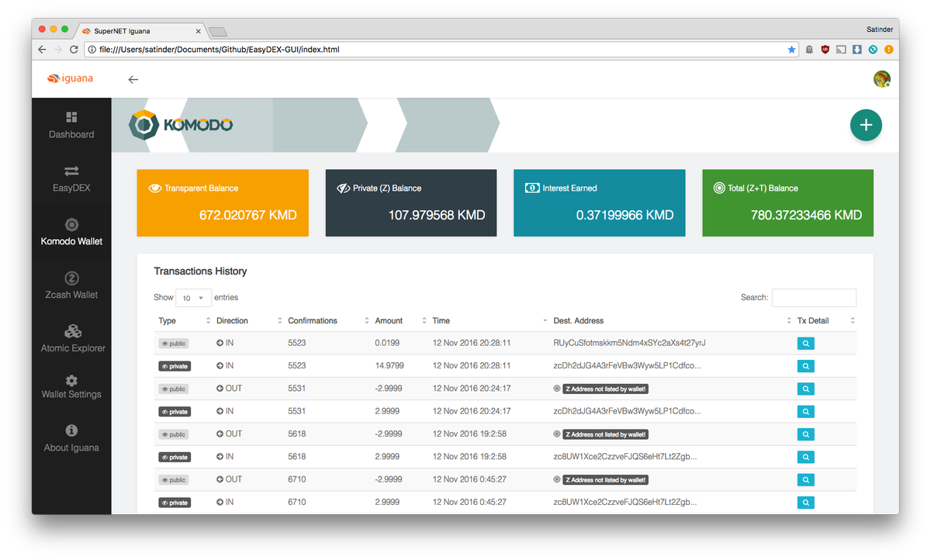Click the Private (Z) Balance card
The image size is (931, 560).
pyautogui.click(x=411, y=203)
